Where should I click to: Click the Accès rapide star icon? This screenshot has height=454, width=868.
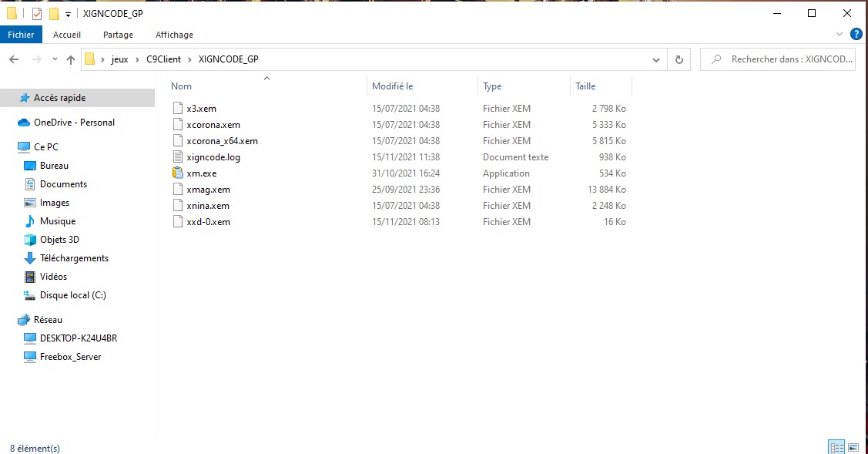point(25,98)
